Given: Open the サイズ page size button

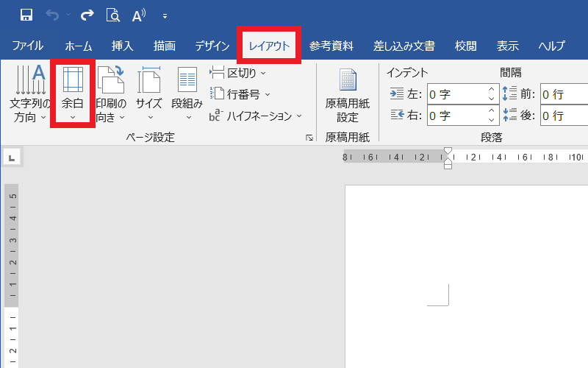Looking at the screenshot, I should (x=149, y=94).
